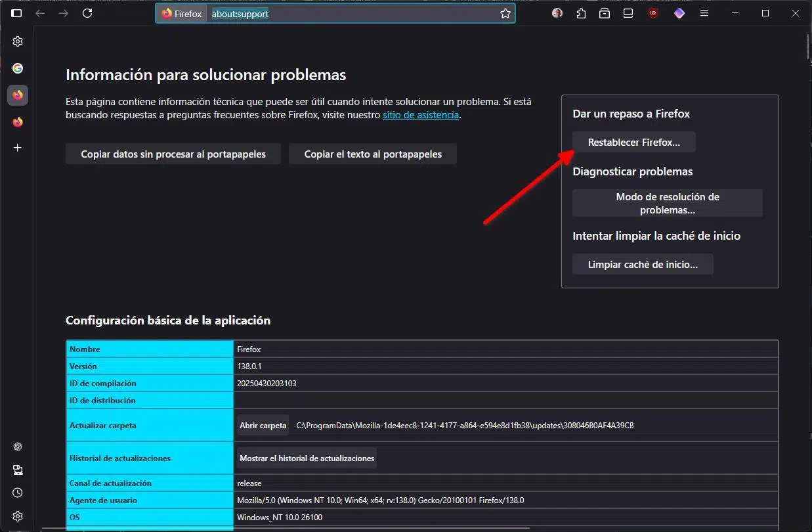Toggle the sidebar panel button

pos(16,13)
